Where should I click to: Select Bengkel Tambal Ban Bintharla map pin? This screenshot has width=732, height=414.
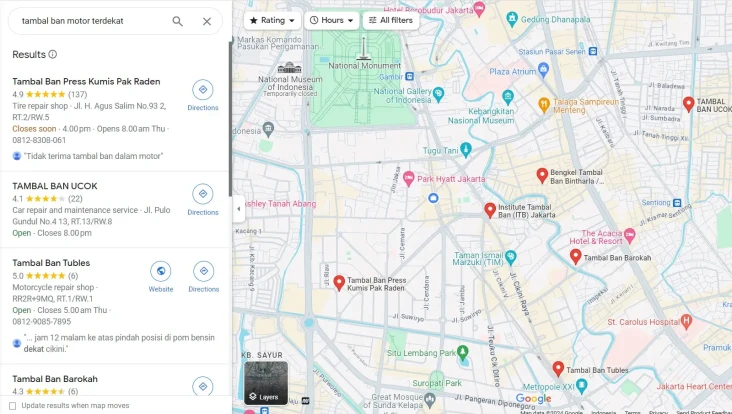(542, 175)
